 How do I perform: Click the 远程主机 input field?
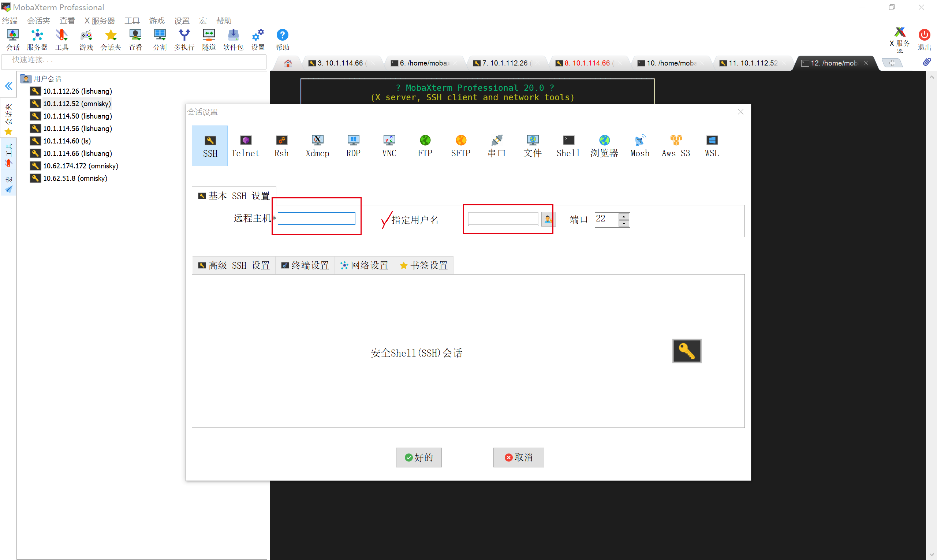pos(316,218)
